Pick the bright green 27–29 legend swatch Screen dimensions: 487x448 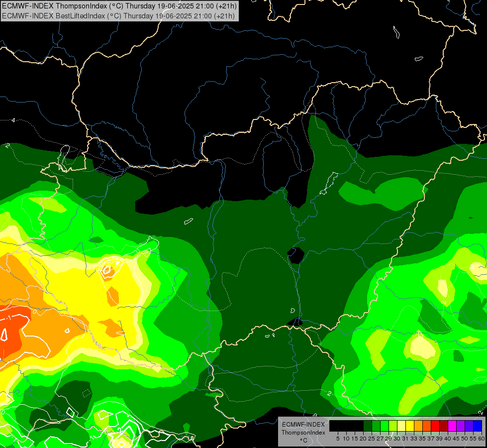click(x=385, y=426)
